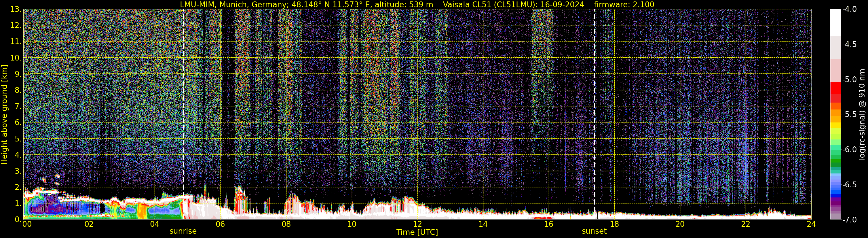This screenshot has width=868, height=238.
Task: Click the time axis tick label '14'
Action: pyautogui.click(x=483, y=224)
